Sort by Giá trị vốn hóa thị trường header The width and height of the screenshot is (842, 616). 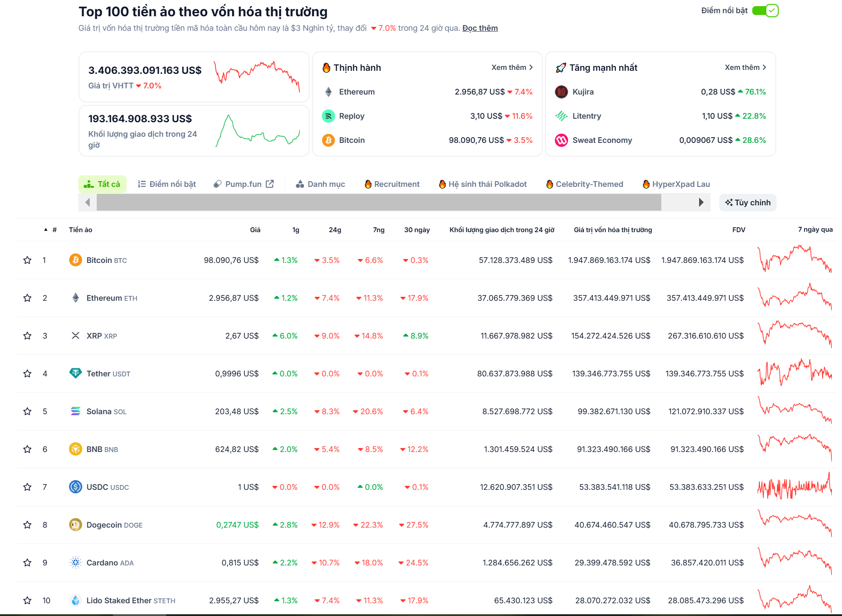pos(613,230)
